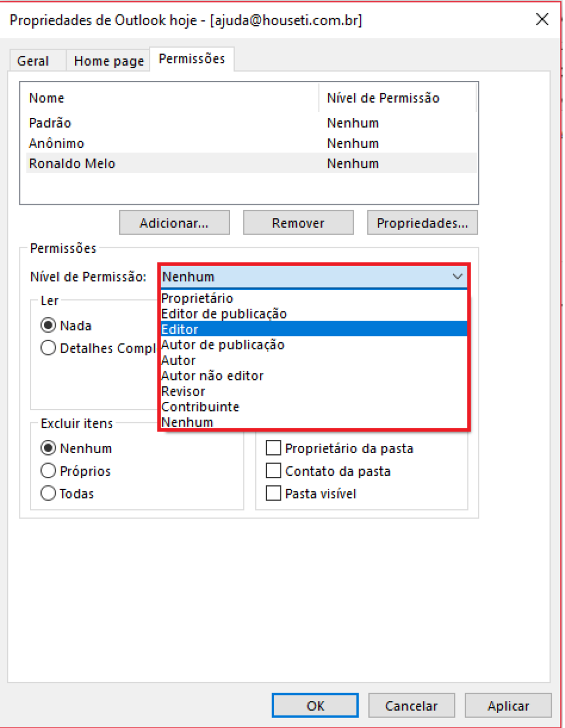Click the Remover button

299,223
